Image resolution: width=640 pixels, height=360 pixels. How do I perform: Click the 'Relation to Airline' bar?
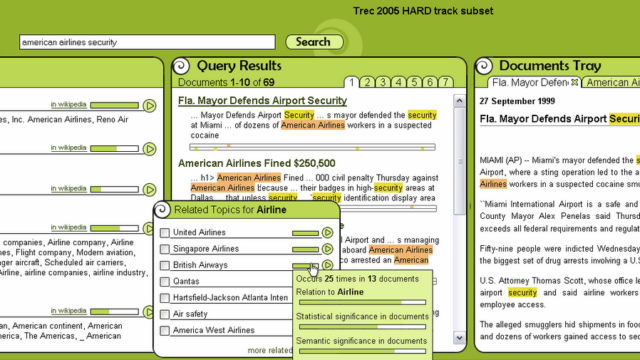[x=362, y=302]
